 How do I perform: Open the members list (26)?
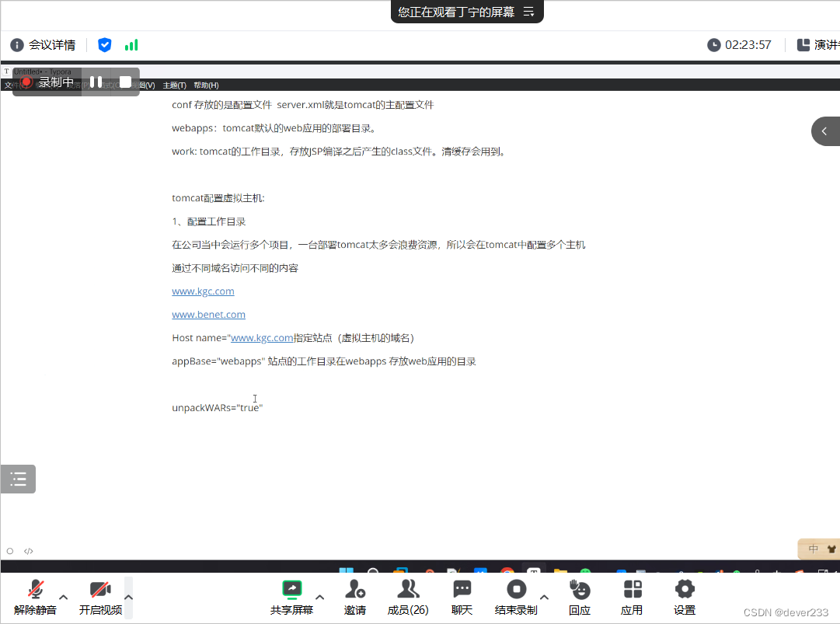(x=408, y=598)
